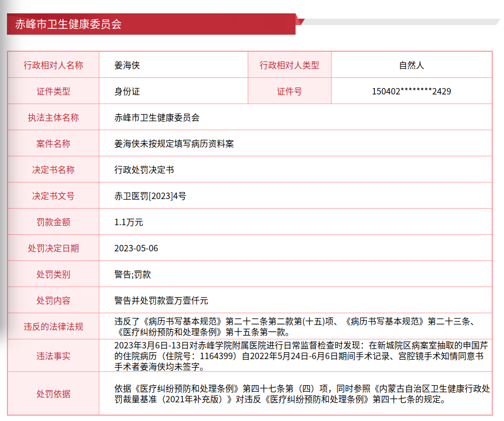Select the 处罚类别 label cell
Screen dimensions: 504x421
(x=53, y=274)
